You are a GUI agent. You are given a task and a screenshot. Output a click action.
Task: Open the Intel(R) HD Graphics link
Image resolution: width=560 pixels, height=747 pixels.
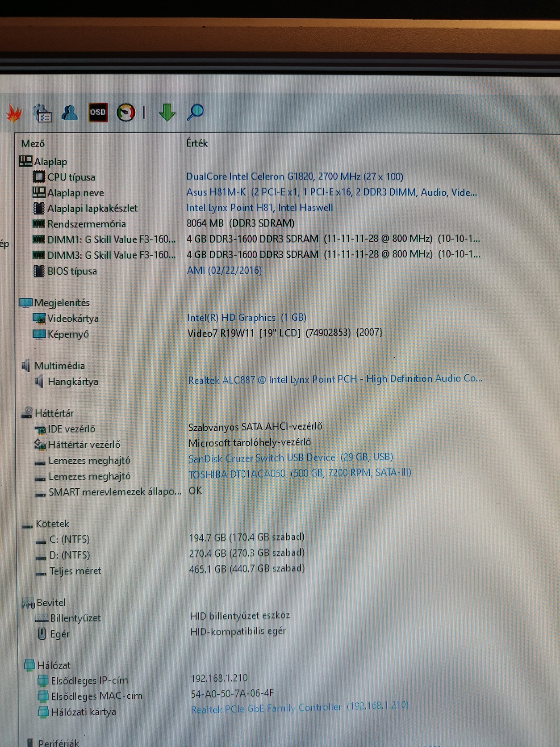click(x=247, y=318)
